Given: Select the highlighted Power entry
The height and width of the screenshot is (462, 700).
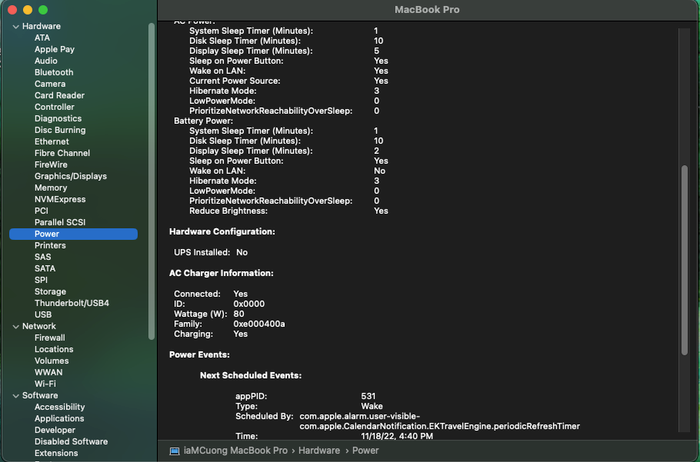Looking at the screenshot, I should pyautogui.click(x=73, y=234).
